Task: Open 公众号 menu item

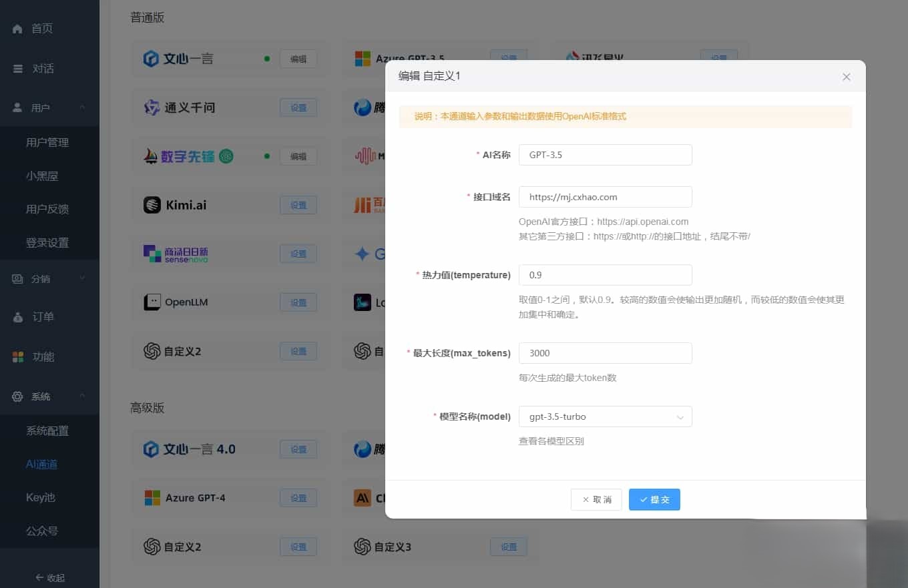Action: point(42,531)
